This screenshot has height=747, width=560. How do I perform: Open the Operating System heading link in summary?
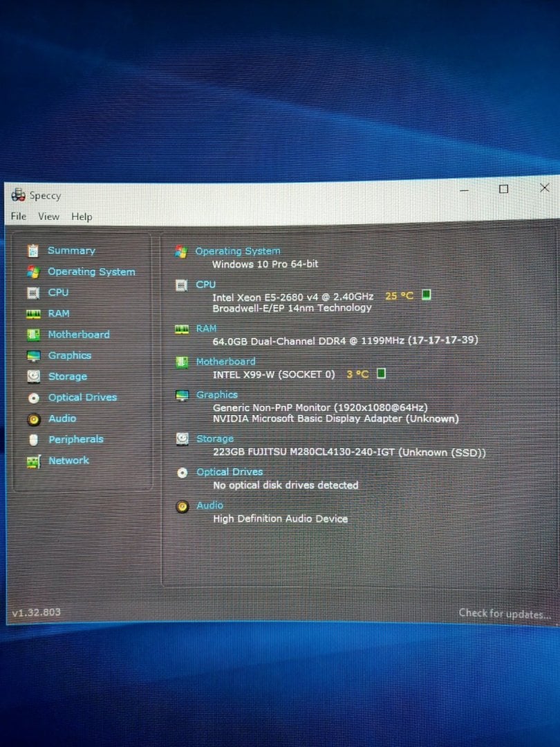(x=238, y=250)
